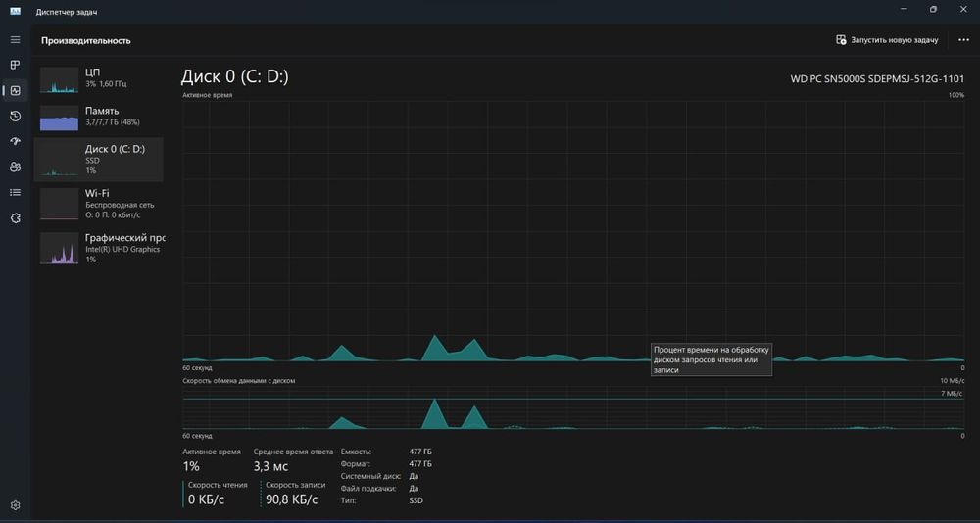Select the Wi-Fi performance entry

tap(99, 204)
